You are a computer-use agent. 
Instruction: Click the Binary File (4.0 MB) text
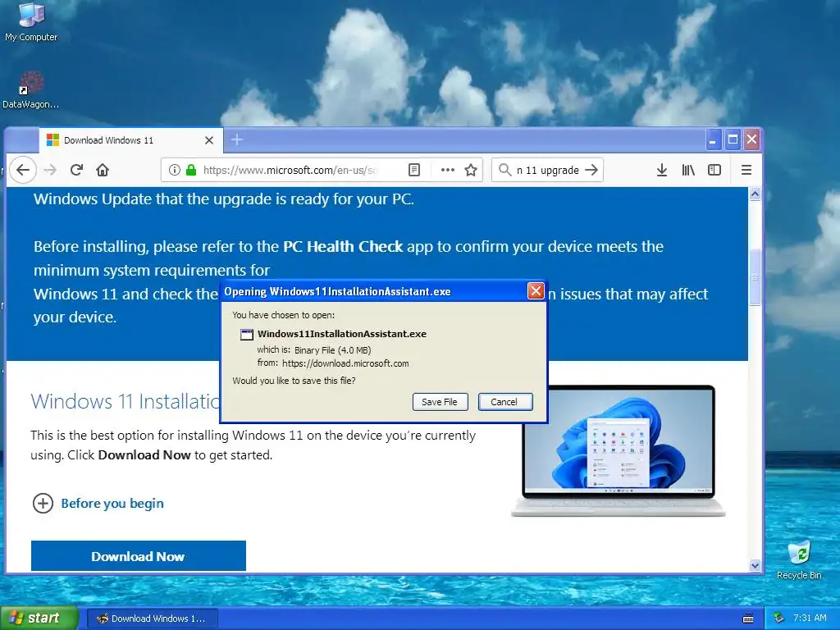pos(333,350)
